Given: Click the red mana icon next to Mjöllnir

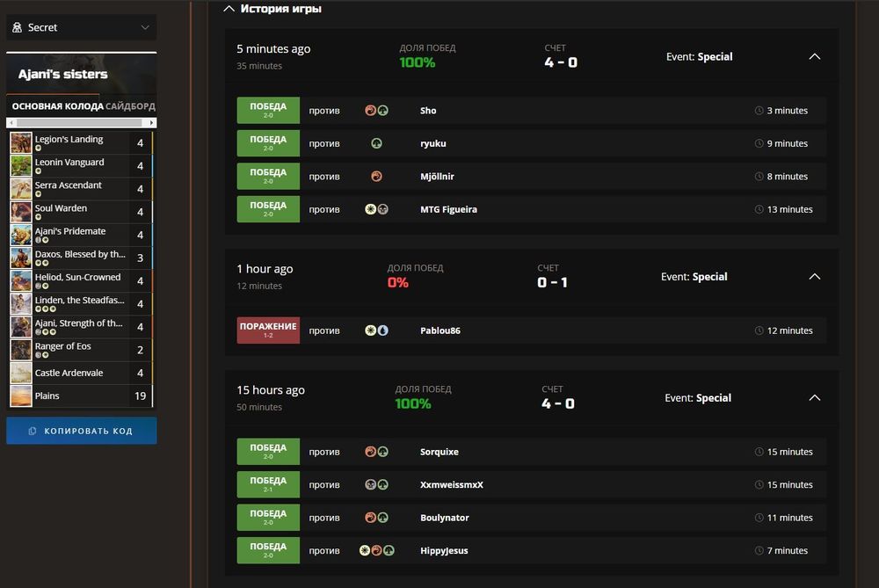Looking at the screenshot, I should [x=376, y=177].
